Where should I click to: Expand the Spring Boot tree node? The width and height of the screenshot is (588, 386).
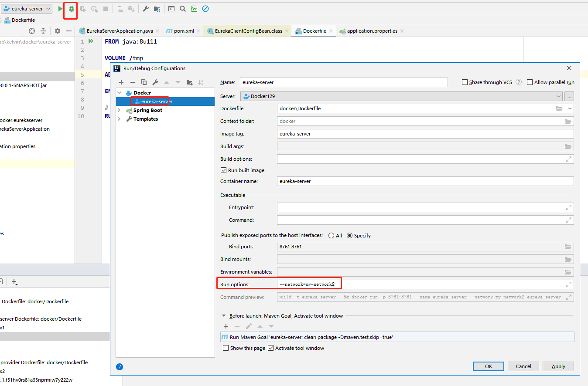click(x=120, y=110)
